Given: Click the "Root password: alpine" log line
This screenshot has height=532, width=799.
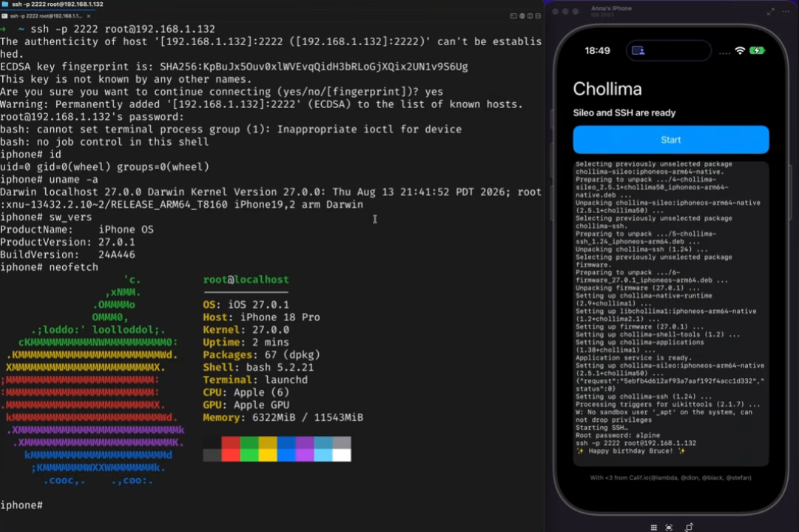Looking at the screenshot, I should pos(618,435).
